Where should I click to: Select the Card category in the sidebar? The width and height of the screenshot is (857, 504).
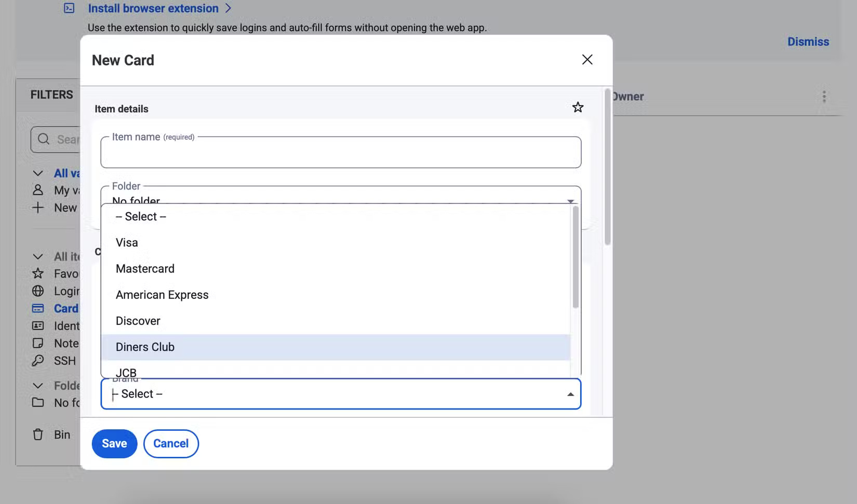(x=38, y=308)
